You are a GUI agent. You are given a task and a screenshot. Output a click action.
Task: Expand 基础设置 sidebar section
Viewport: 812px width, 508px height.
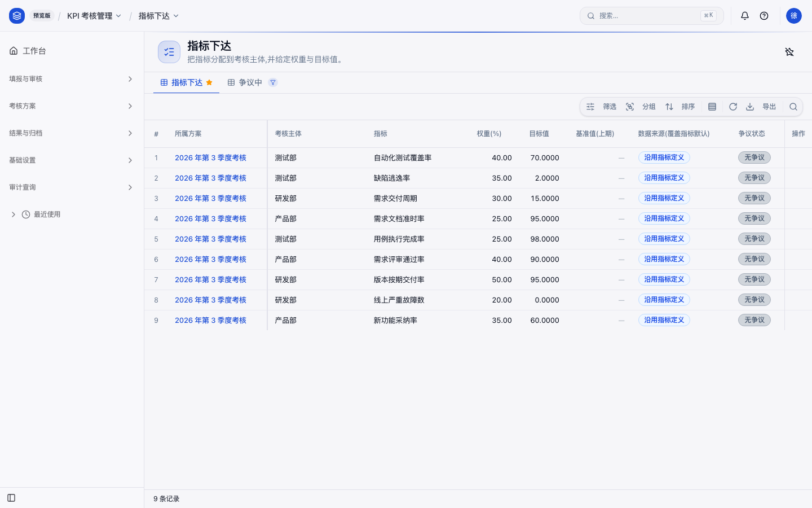(72, 160)
